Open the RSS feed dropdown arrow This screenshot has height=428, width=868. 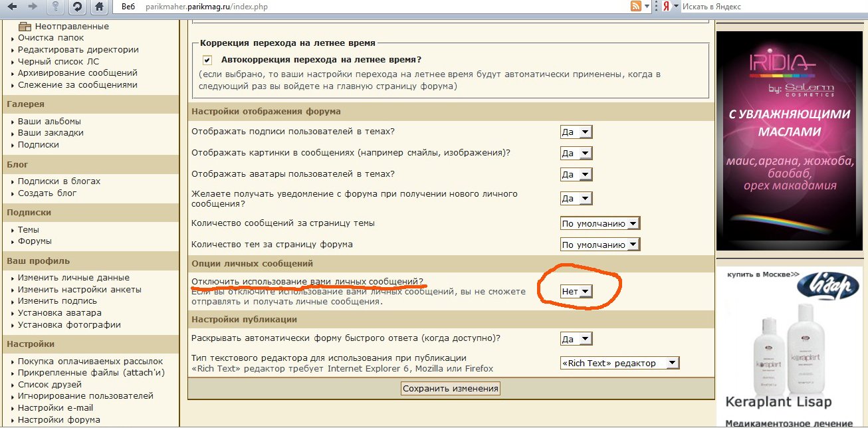click(647, 7)
